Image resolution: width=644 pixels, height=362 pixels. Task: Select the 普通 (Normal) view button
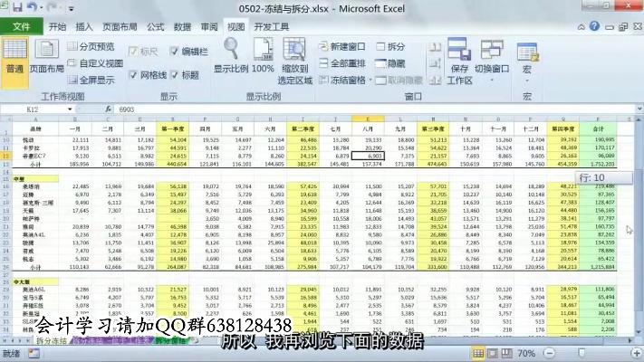tap(14, 62)
